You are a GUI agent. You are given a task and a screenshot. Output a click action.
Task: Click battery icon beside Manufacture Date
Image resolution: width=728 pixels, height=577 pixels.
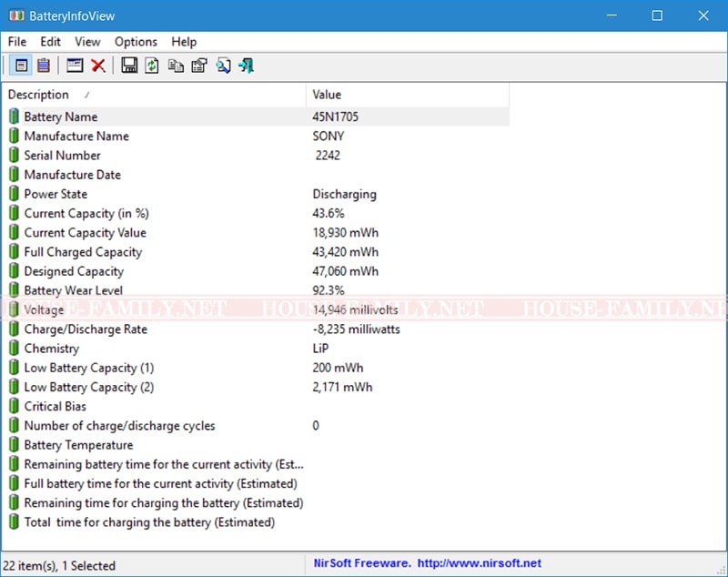[14, 175]
